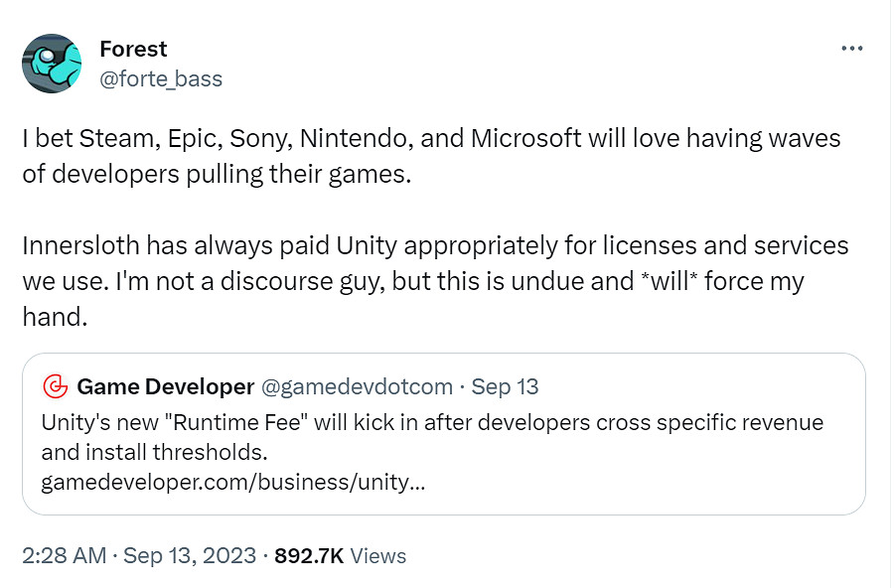The width and height of the screenshot is (894, 588).
Task: Click the @forte_bass handle
Action: (x=161, y=78)
